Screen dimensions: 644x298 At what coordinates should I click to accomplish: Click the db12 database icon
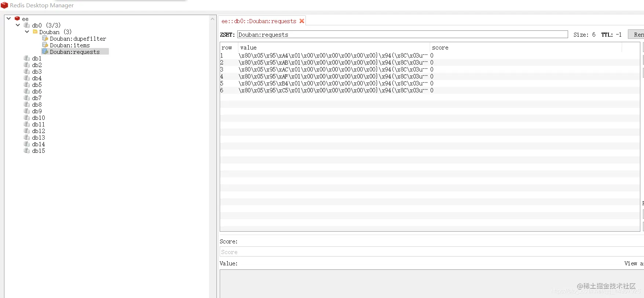[27, 130]
